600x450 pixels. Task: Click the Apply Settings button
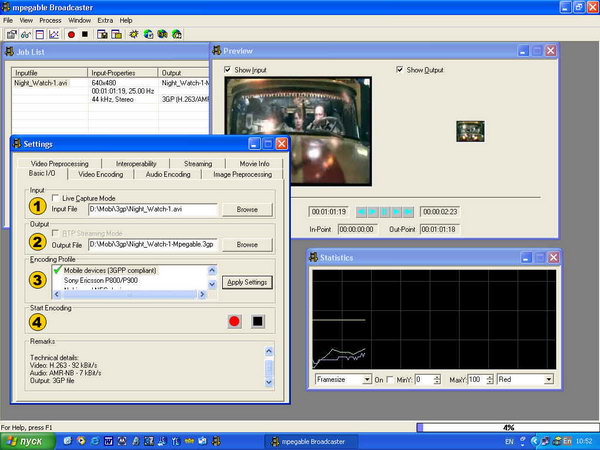click(x=247, y=282)
